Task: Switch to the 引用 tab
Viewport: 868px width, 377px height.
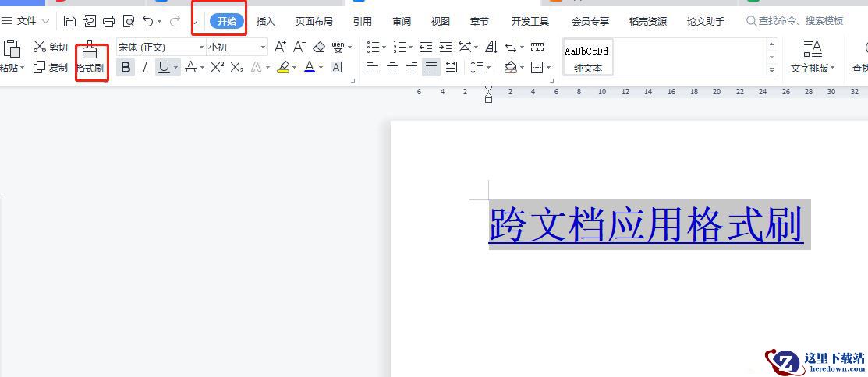Action: pos(363,22)
